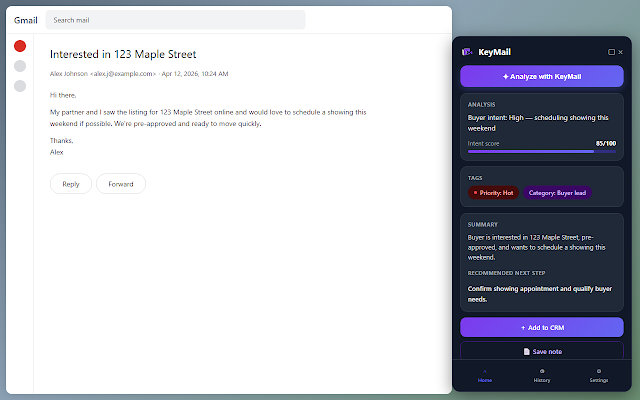Select the Priority: Hot tag
The image size is (640, 400).
pos(493,193)
